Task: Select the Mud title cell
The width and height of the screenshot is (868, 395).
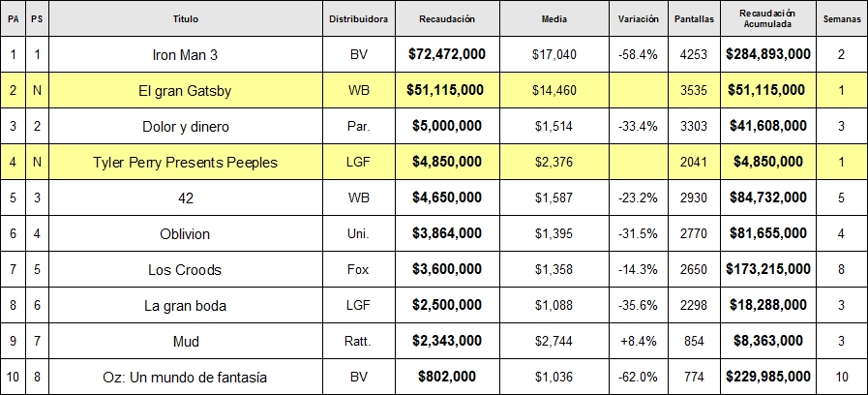Action: pos(186,341)
